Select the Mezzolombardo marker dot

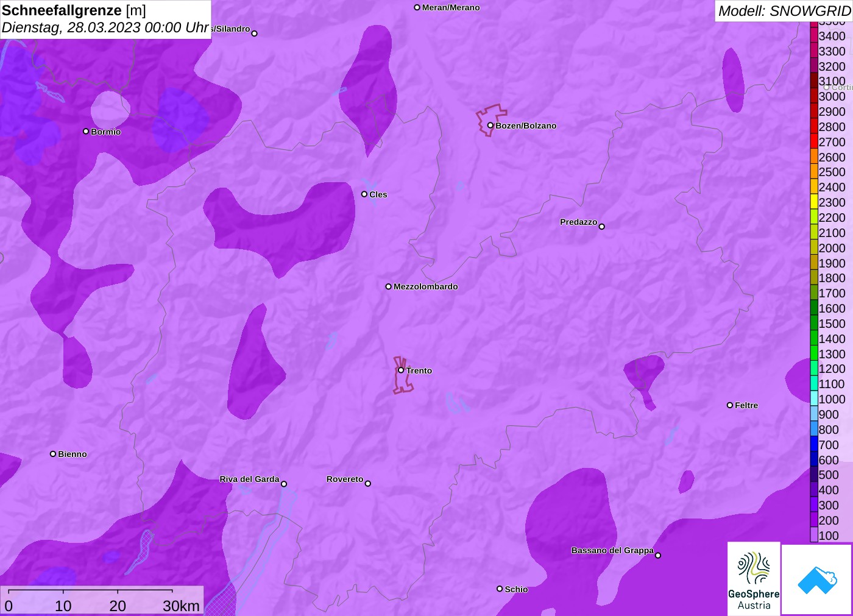pos(389,286)
